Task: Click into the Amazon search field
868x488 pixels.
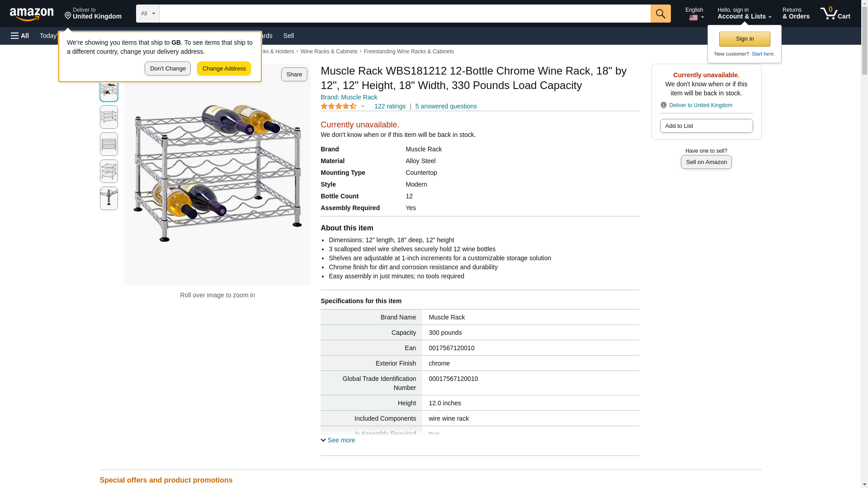Action: click(405, 14)
